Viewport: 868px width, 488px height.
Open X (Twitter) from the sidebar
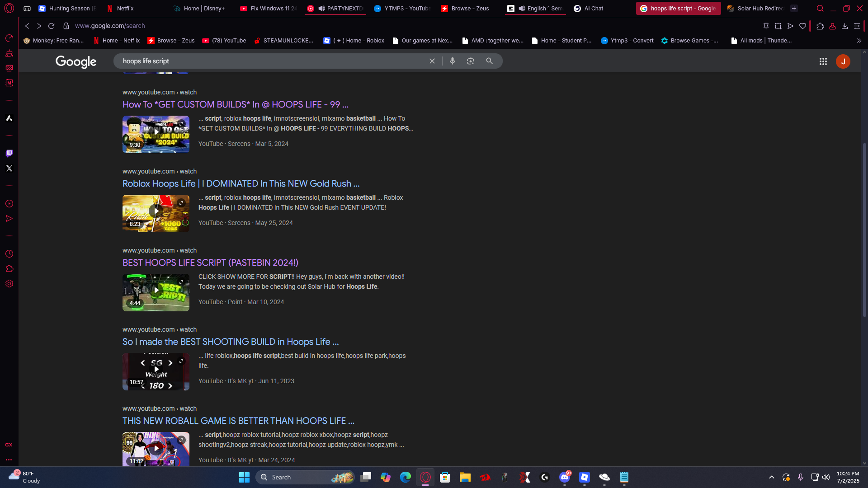pos(9,169)
